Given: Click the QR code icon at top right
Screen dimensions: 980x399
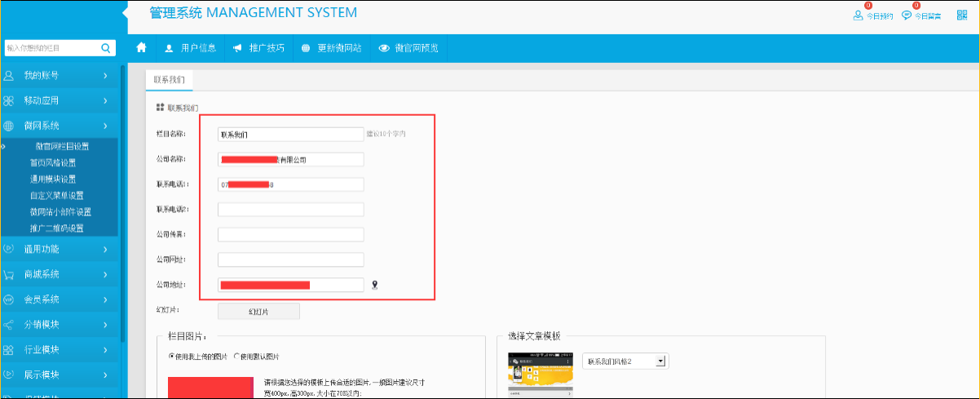Looking at the screenshot, I should (x=962, y=15).
